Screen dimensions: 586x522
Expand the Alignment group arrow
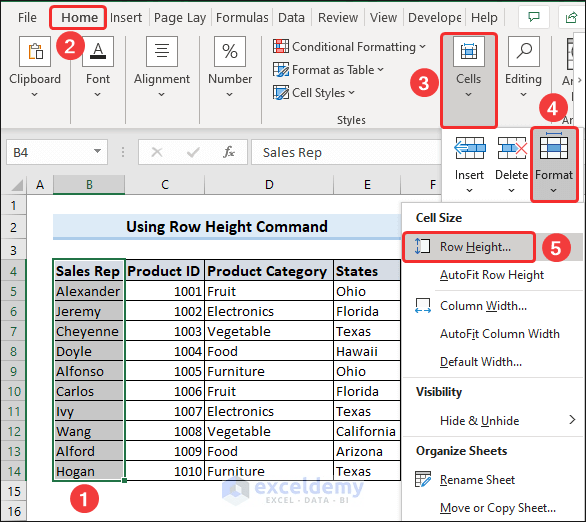click(x=161, y=95)
